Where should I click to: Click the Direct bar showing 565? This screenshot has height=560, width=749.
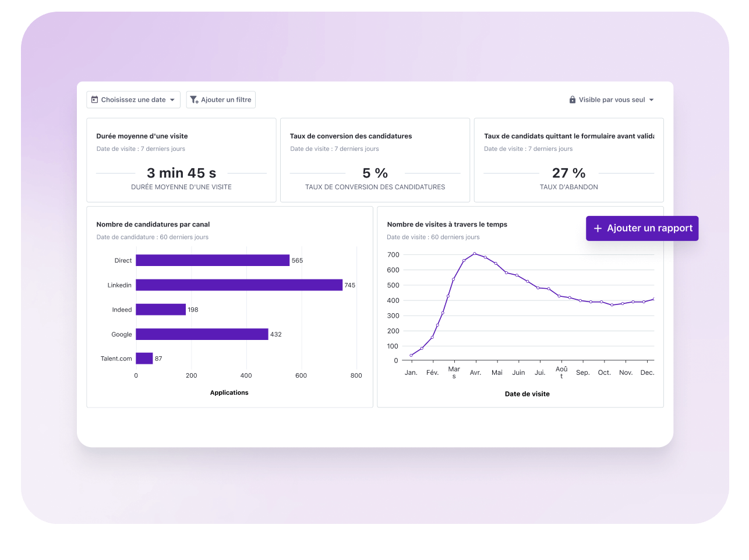(213, 261)
